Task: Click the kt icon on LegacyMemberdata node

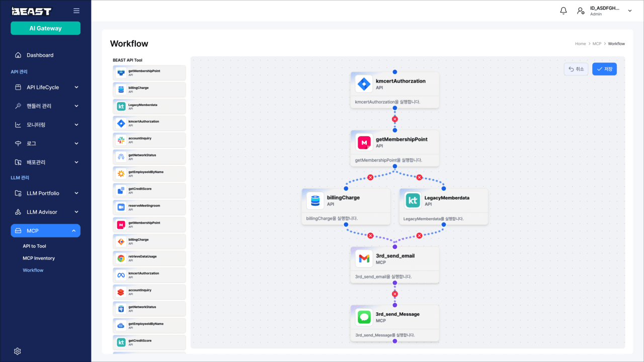Action: (x=413, y=201)
